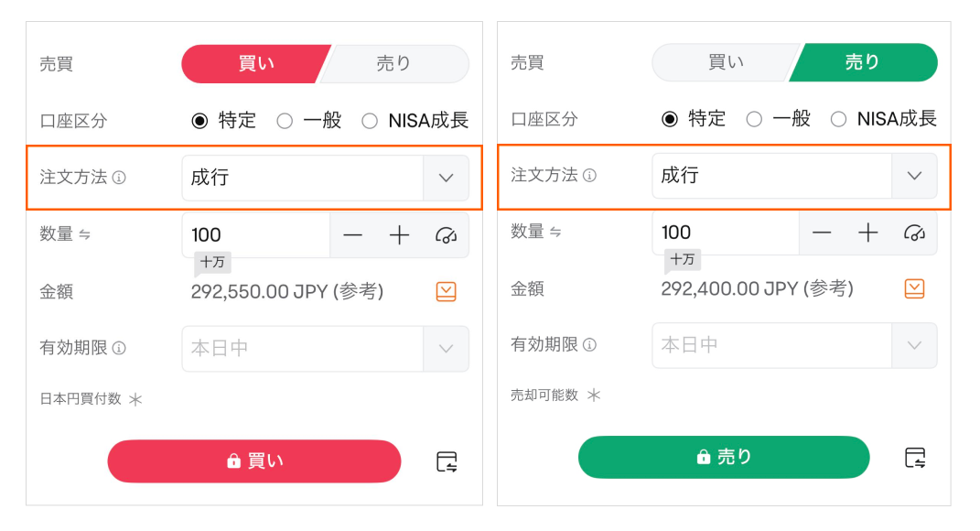Select the NISA成長 radio in the buy panel

point(370,121)
